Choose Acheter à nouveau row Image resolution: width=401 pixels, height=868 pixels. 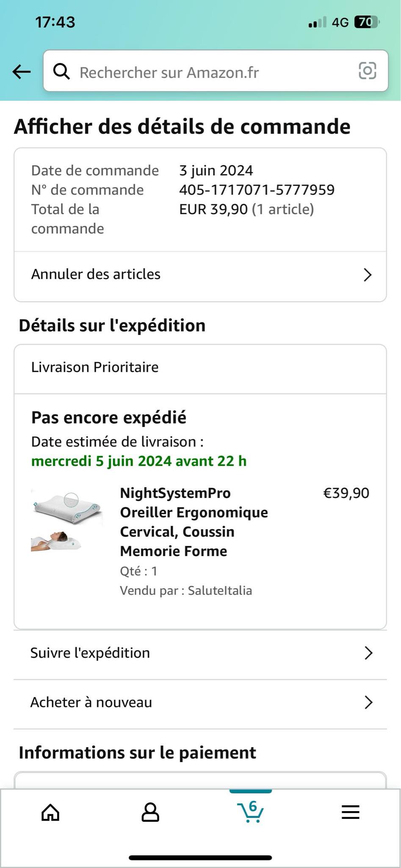91,702
